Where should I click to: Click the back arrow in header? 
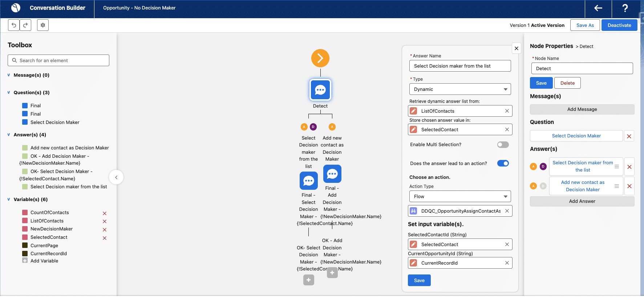pyautogui.click(x=598, y=8)
